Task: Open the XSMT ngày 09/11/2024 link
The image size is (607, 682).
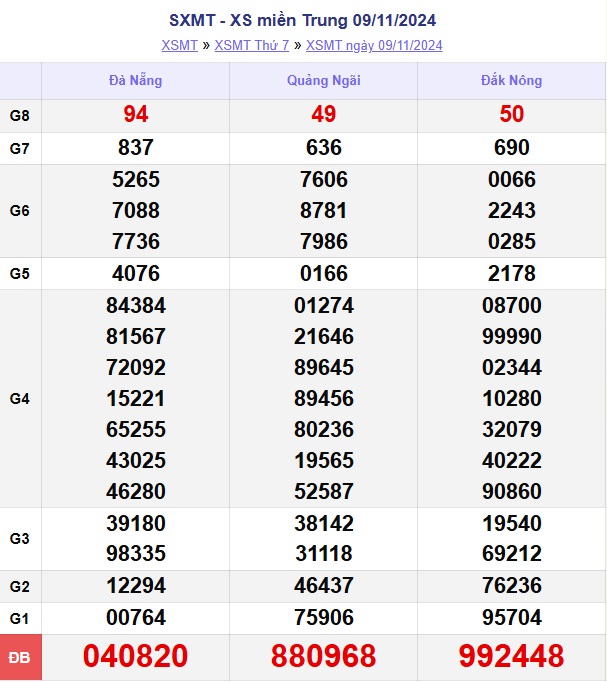Action: (374, 45)
